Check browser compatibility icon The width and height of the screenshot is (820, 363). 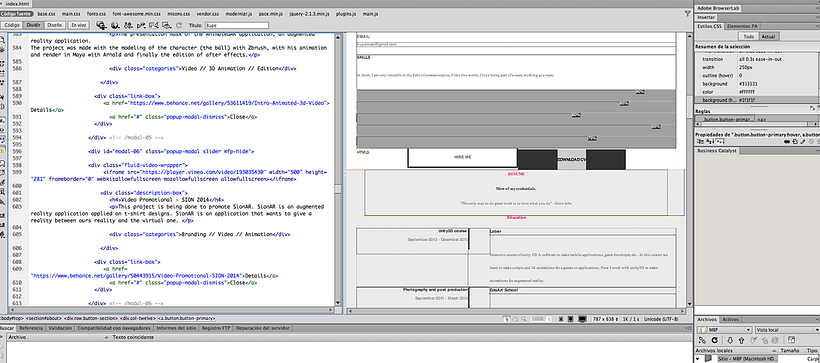pos(154,25)
